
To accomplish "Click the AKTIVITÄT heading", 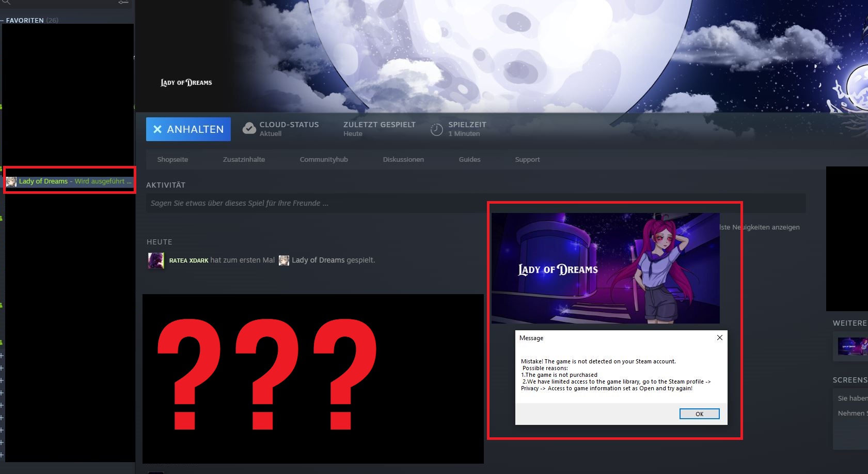I will pos(166,185).
